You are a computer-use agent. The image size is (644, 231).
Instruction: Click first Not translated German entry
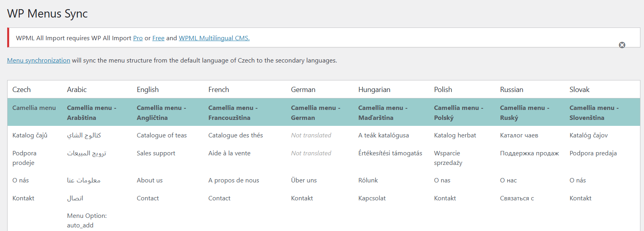coord(311,135)
